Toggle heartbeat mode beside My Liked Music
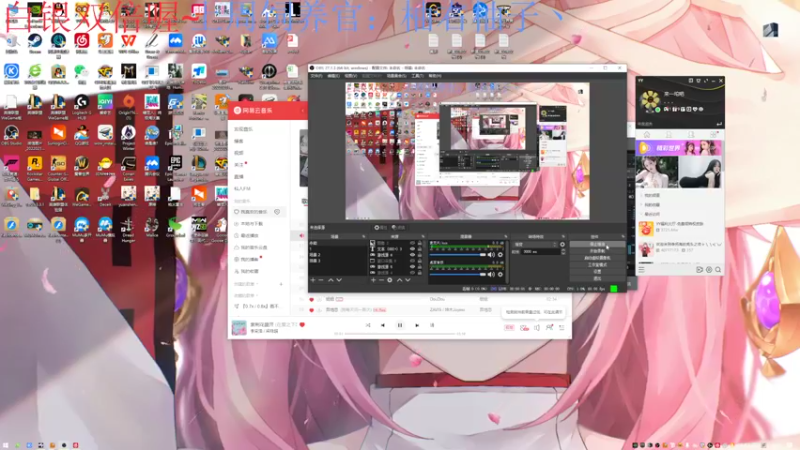 pyautogui.click(x=277, y=212)
